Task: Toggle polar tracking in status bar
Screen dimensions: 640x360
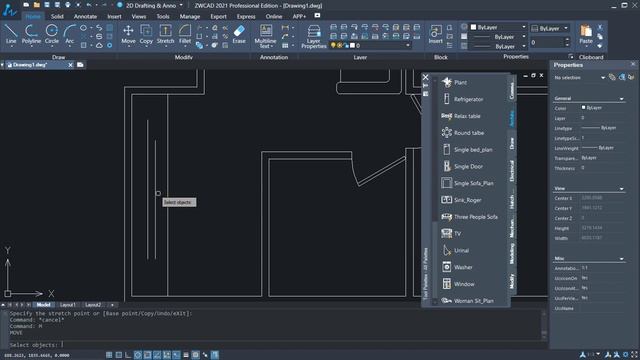Action: [138, 355]
